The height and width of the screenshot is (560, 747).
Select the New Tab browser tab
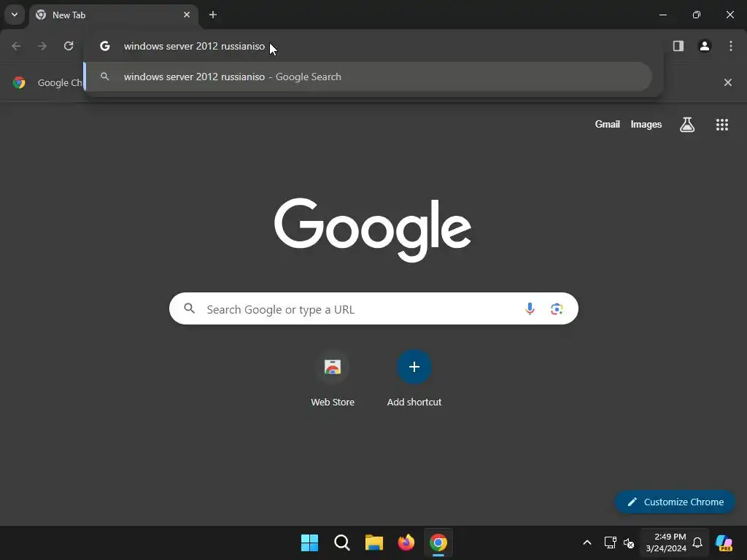113,15
